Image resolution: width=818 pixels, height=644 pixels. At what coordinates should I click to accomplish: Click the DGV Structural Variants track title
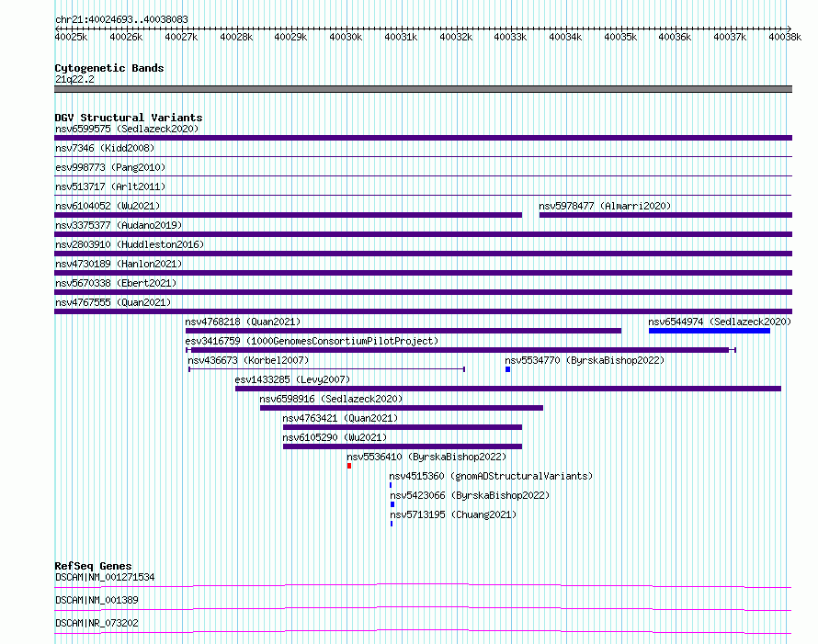pos(129,118)
